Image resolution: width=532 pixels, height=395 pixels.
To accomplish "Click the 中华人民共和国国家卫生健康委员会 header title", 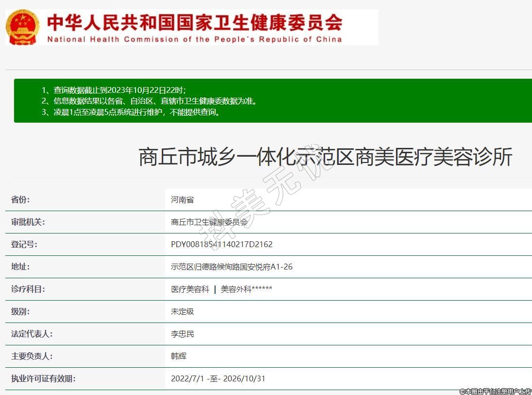I will point(194,22).
